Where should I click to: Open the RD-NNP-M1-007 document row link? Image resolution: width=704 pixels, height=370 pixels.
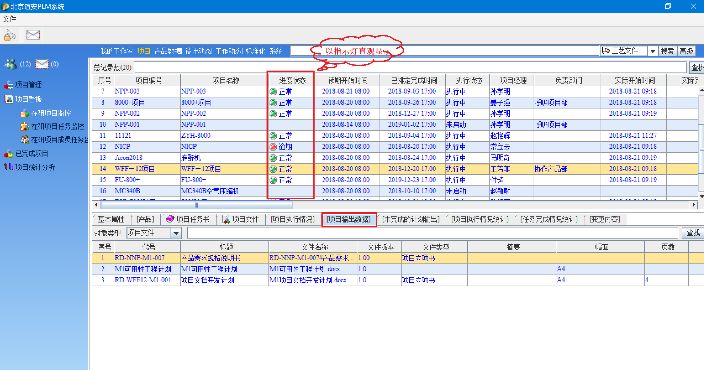click(x=139, y=258)
